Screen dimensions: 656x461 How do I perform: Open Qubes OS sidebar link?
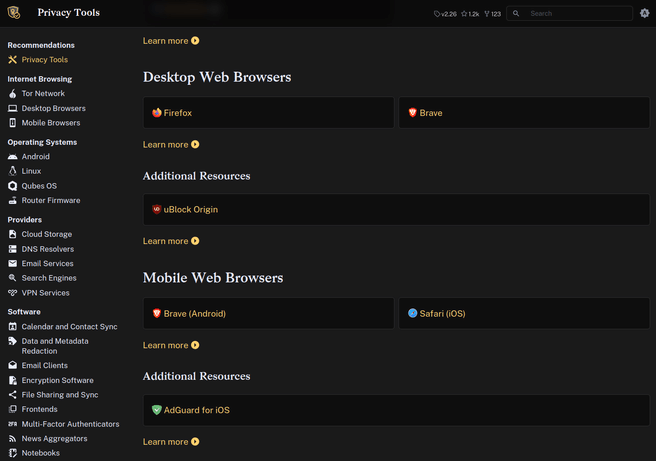click(39, 186)
